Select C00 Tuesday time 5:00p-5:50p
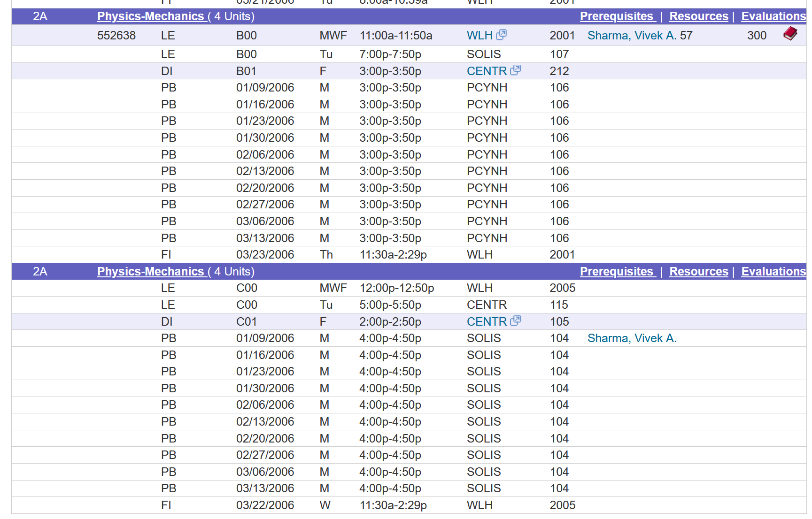Viewport: 812px width, 519px height. click(390, 305)
